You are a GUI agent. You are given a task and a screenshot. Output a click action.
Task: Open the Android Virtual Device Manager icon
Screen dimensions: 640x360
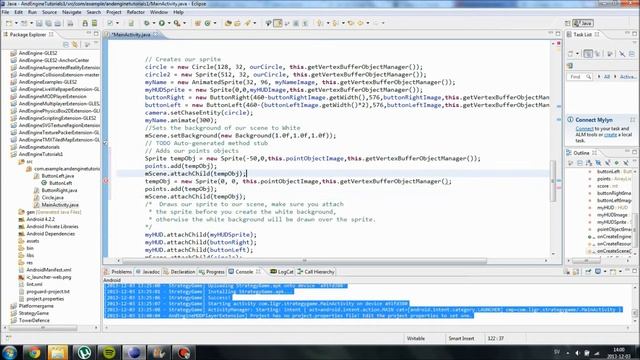[94, 23]
